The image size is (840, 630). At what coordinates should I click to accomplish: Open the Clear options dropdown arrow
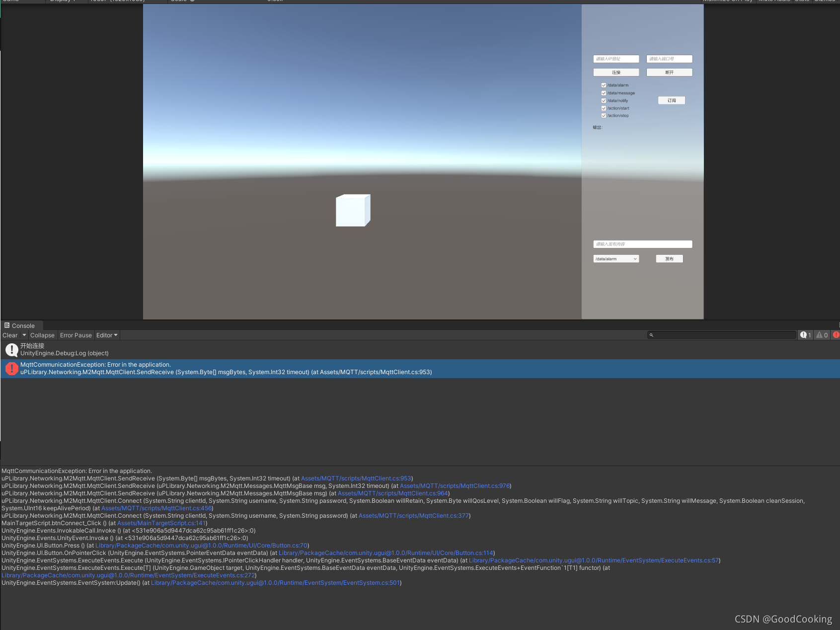pos(24,335)
